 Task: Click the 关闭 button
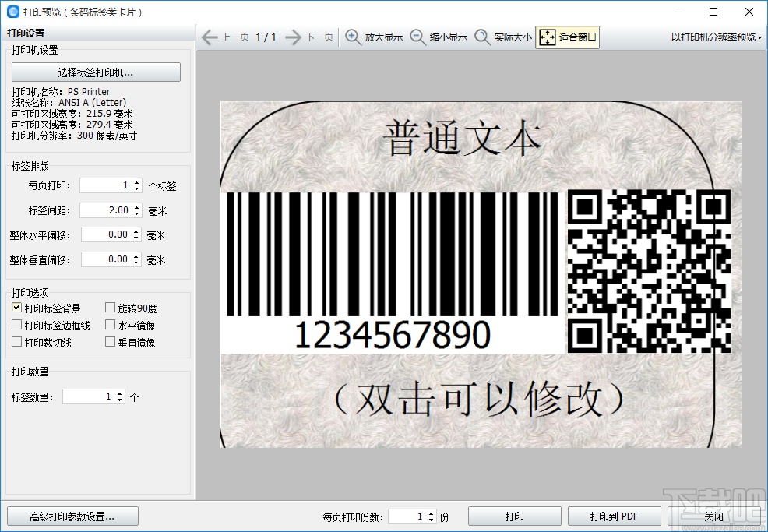pos(713,516)
